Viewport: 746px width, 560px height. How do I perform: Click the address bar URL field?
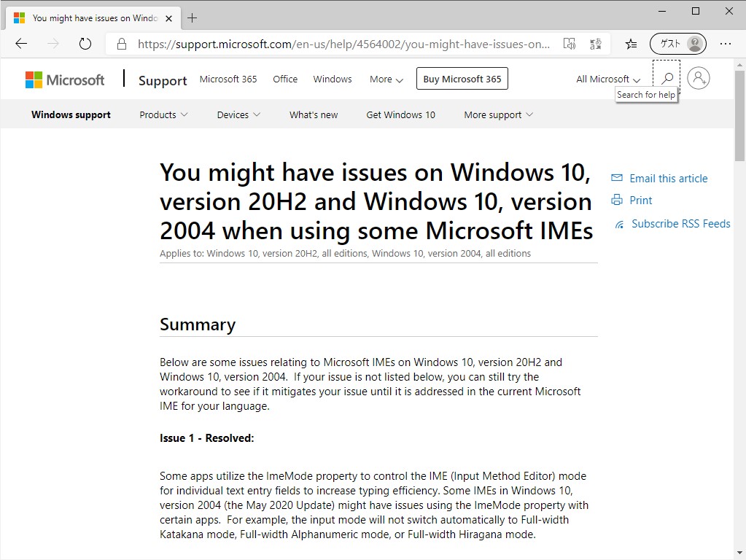pyautogui.click(x=343, y=44)
